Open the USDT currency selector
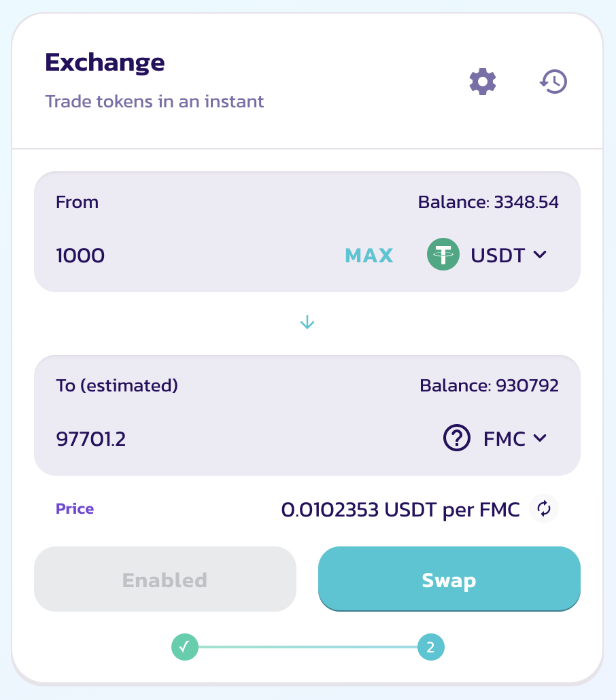 [487, 254]
